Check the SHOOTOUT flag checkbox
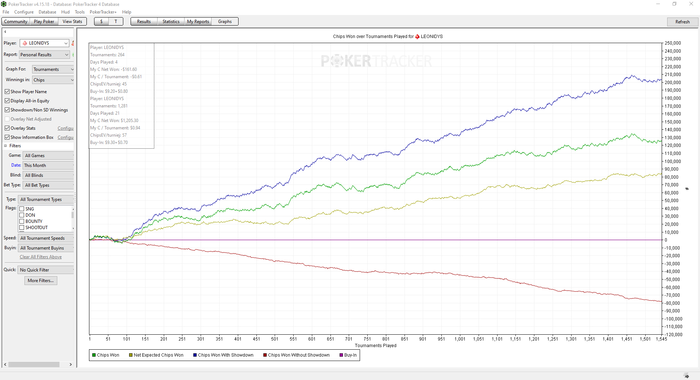Image resolution: width=700 pixels, height=380 pixels. point(21,228)
